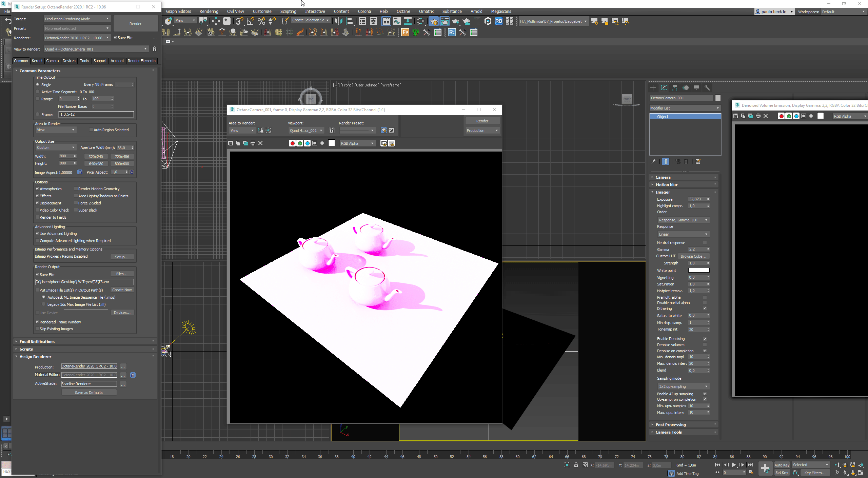Switch to the Kernel tab
The height and width of the screenshot is (478, 868).
tap(37, 61)
